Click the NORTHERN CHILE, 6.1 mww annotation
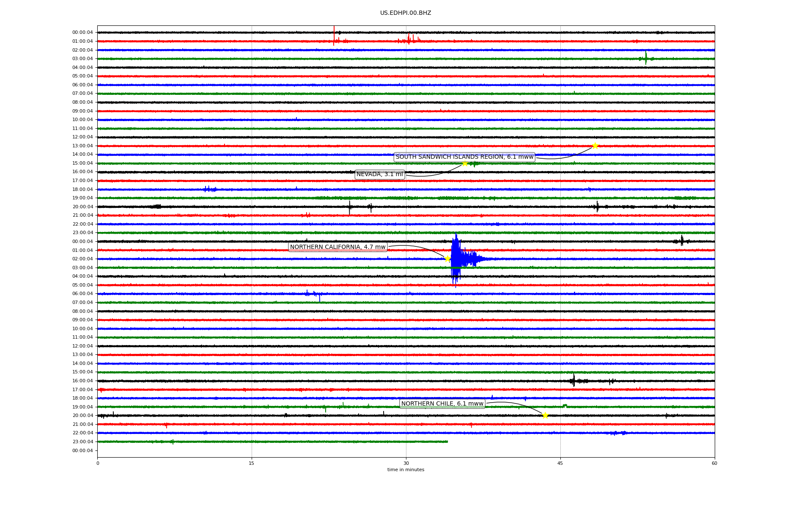The width and height of the screenshot is (812, 508). tap(442, 404)
